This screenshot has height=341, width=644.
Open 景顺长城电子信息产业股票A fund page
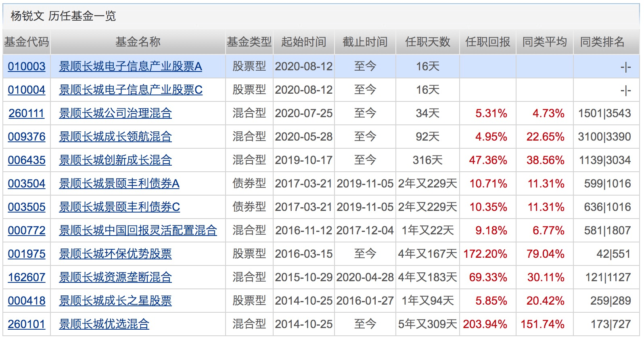pos(130,66)
